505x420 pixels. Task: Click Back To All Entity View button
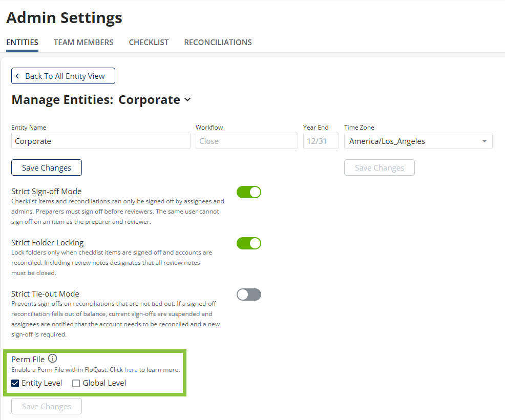64,76
